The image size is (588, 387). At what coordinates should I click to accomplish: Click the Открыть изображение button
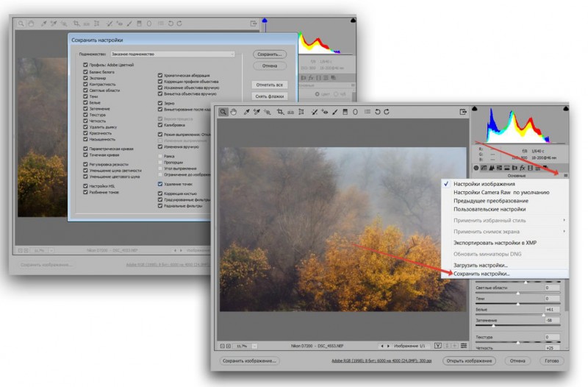469,361
